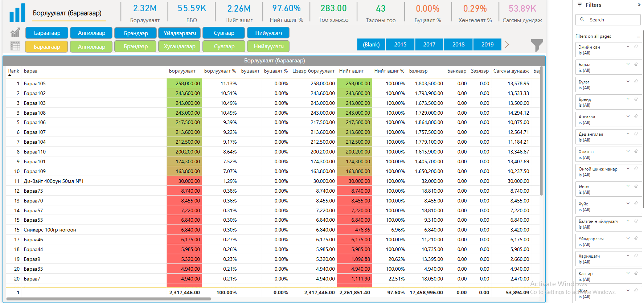Toggle the 2015 year slicer tile
This screenshot has width=644, height=303.
click(x=400, y=44)
